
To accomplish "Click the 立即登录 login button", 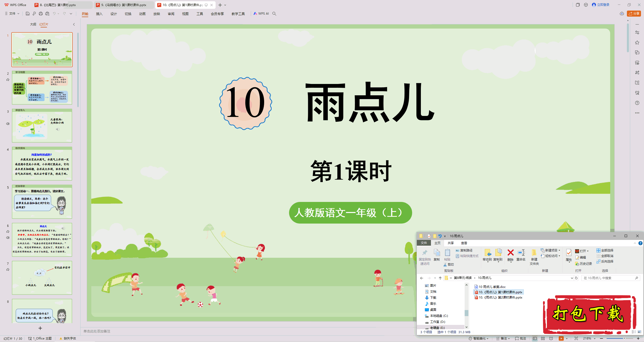I will [601, 5].
